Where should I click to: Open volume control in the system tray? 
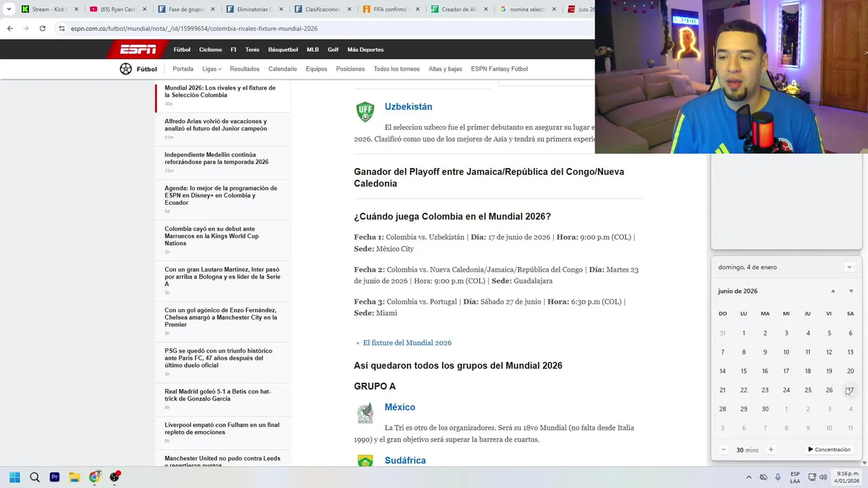tap(823, 477)
